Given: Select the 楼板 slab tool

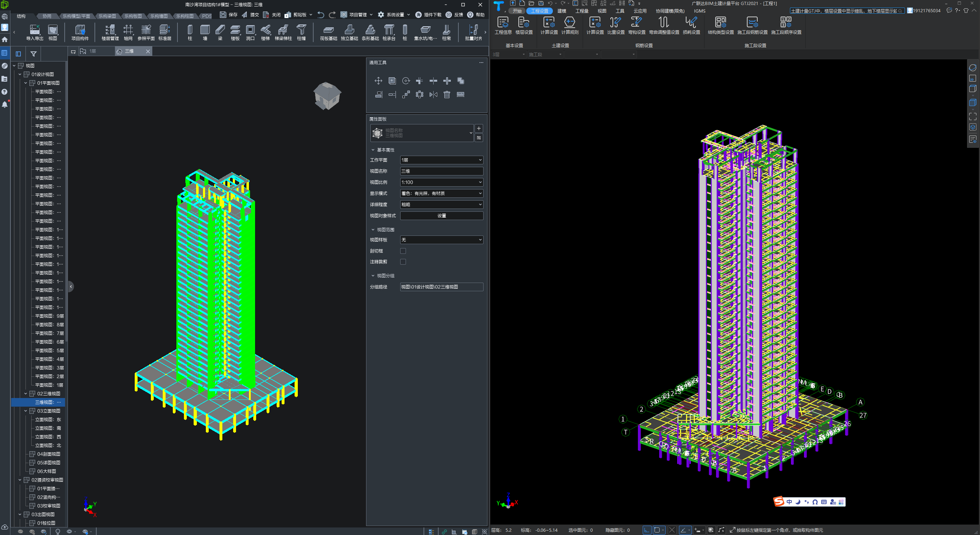Looking at the screenshot, I should pos(235,32).
